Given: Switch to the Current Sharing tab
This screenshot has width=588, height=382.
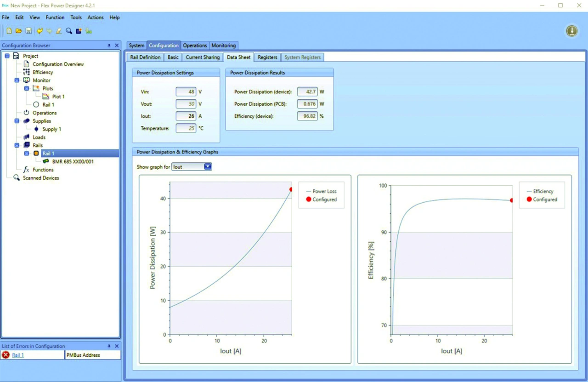Looking at the screenshot, I should [x=203, y=57].
